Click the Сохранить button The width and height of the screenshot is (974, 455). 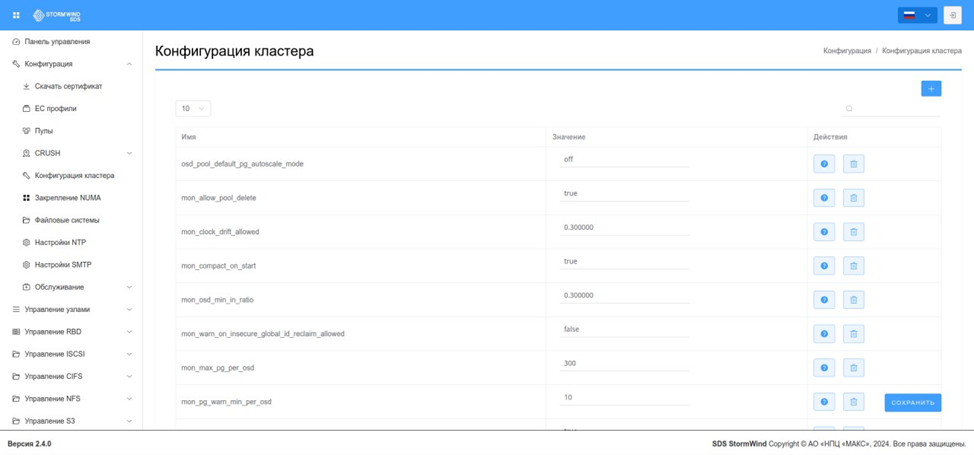click(x=913, y=403)
